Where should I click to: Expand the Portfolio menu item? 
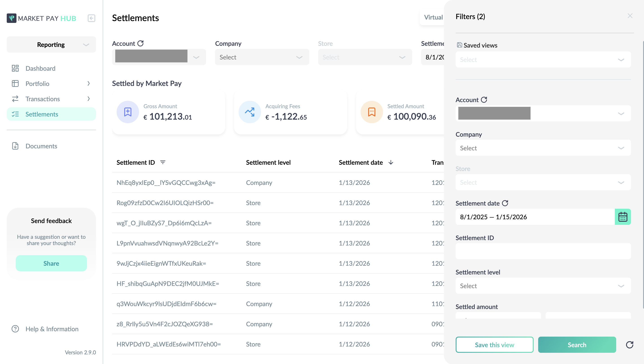[x=51, y=83]
